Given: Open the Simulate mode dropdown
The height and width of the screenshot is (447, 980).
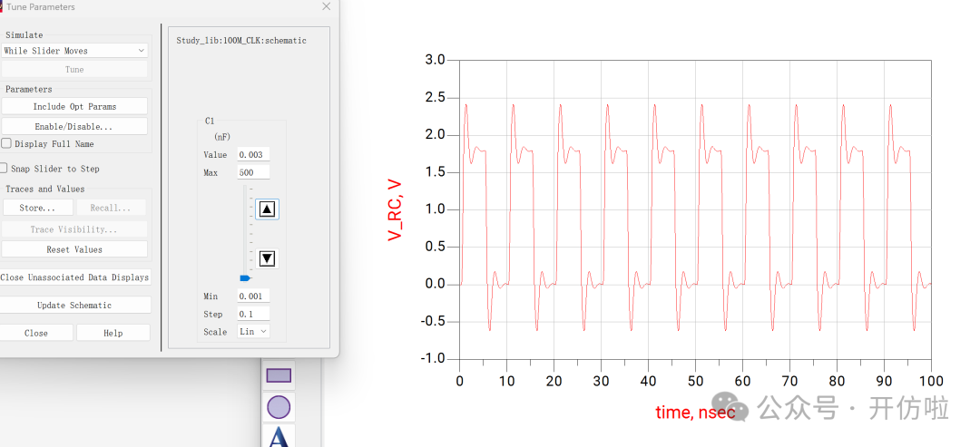Looking at the screenshot, I should point(74,51).
